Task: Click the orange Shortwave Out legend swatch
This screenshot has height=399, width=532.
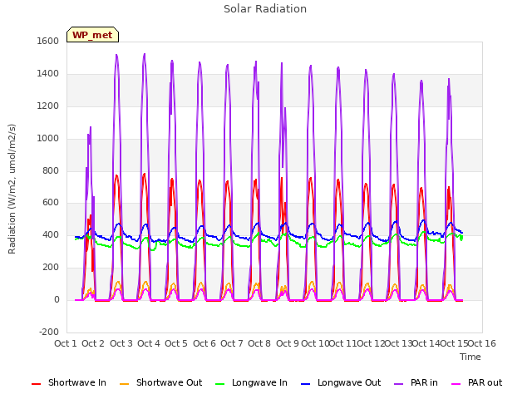Action: 124,384
